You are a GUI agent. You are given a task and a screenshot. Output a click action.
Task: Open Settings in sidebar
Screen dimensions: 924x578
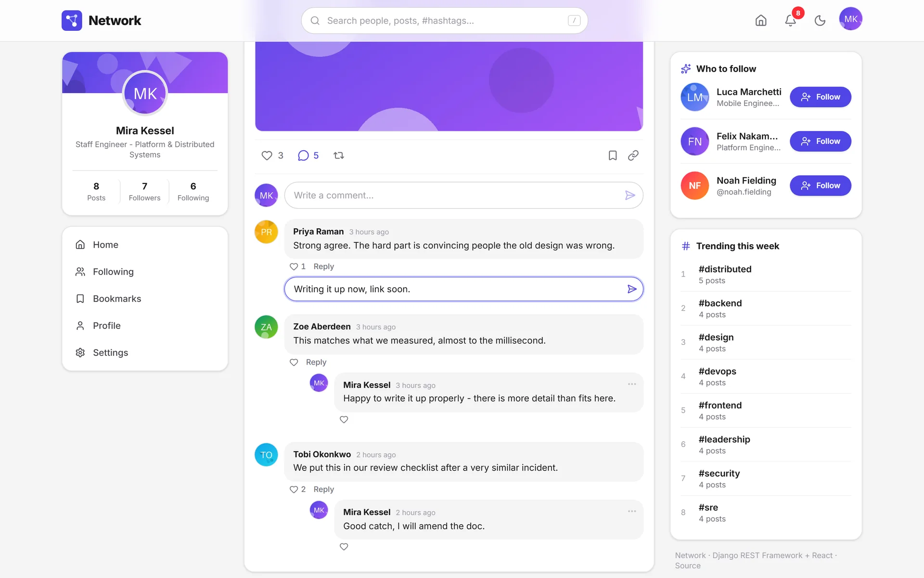145,353
